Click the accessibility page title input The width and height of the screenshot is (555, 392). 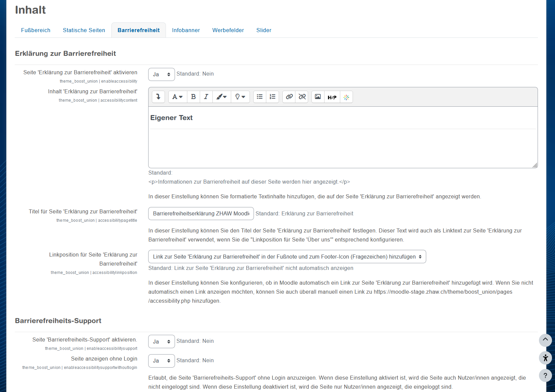click(x=201, y=213)
